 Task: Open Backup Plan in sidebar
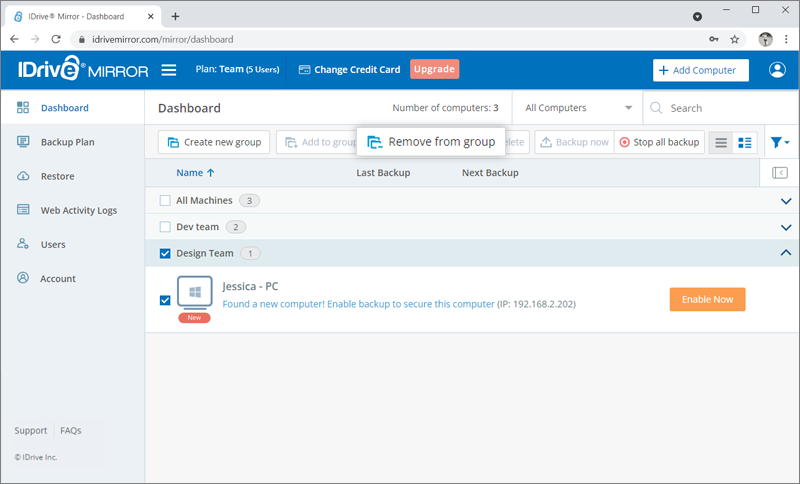72,142
